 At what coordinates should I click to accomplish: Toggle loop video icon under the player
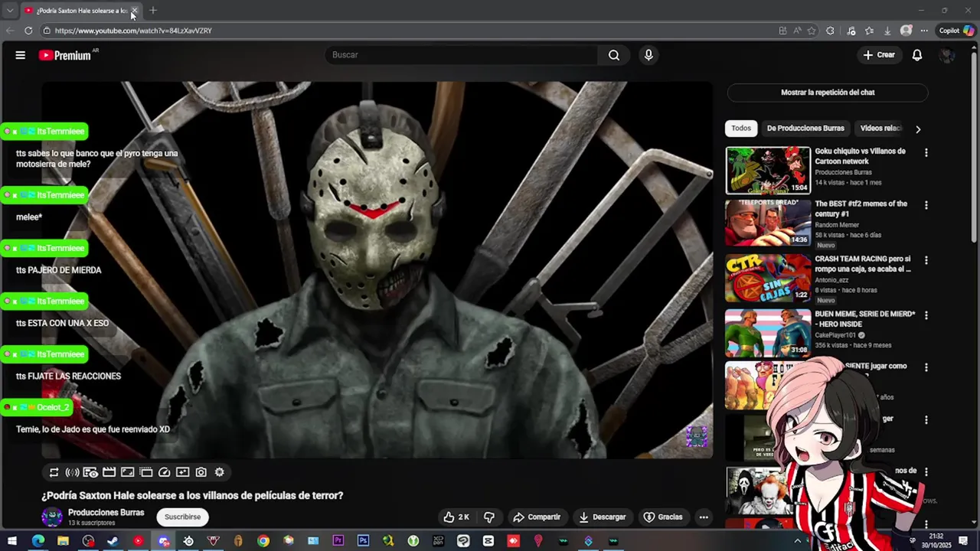tap(54, 473)
